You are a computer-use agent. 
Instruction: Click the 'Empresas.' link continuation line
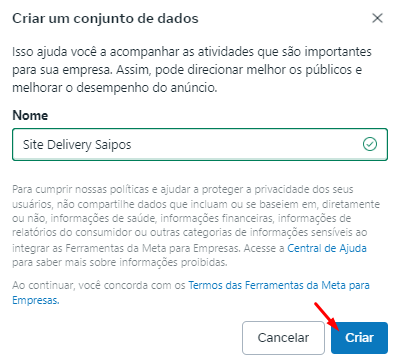(36, 300)
